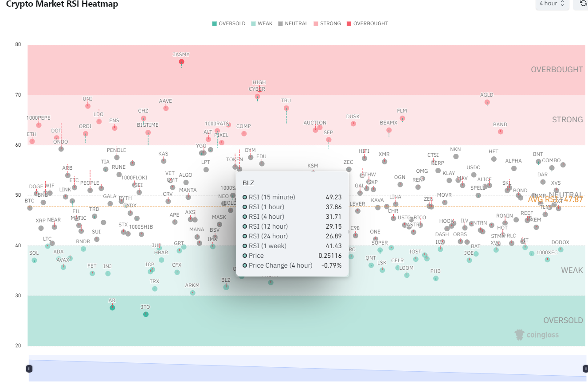588x389 pixels.
Task: Click the SOL data point
Action: click(34, 260)
